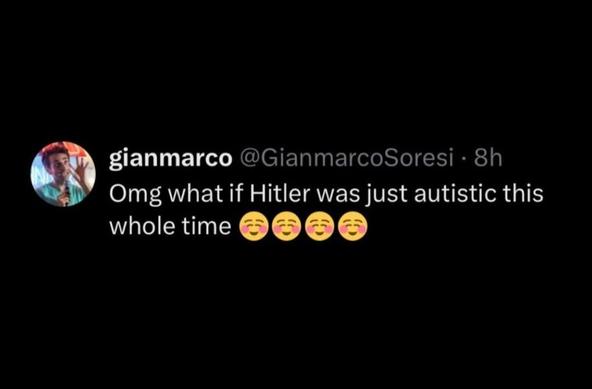
Task: Select the first blushing smile emoji
Action: point(254,226)
